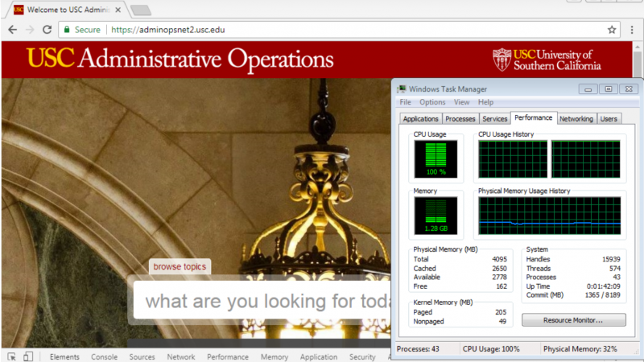The height and width of the screenshot is (362, 644).
Task: Click the USC University of Southern California shield logo
Action: (x=547, y=60)
